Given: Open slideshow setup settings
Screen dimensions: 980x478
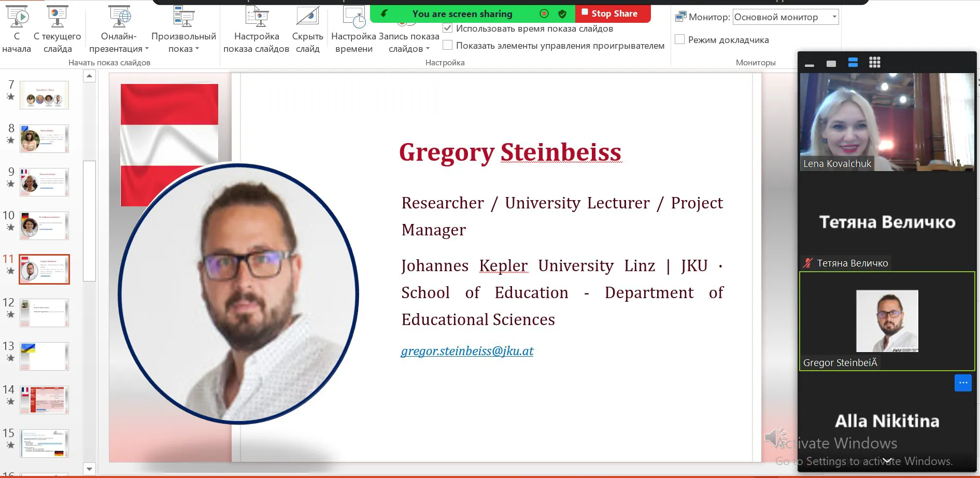Looking at the screenshot, I should click(x=256, y=18).
